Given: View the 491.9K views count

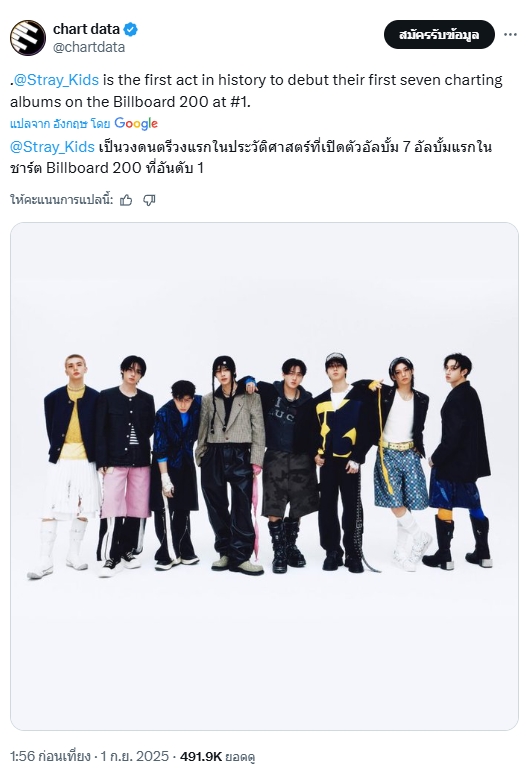Looking at the screenshot, I should click(x=201, y=756).
